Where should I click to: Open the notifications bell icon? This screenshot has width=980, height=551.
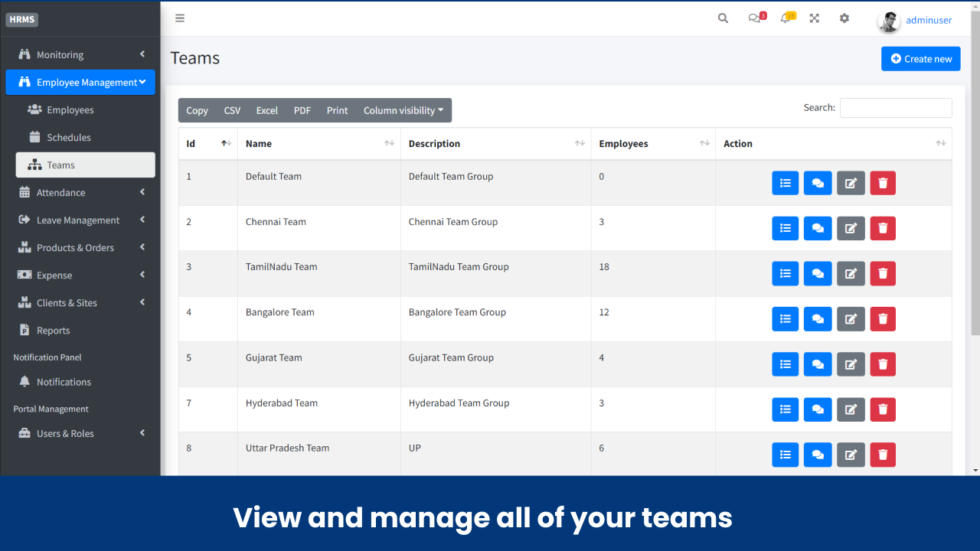(x=785, y=18)
